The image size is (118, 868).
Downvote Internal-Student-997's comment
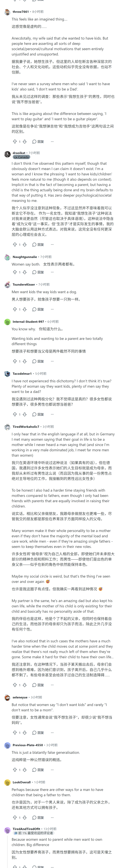click(x=25, y=361)
